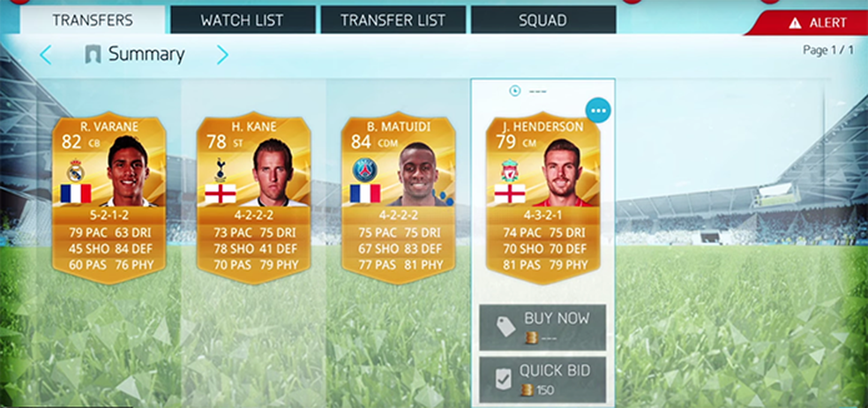Click the auction timer clock icon
Image resolution: width=868 pixels, height=408 pixels.
515,90
